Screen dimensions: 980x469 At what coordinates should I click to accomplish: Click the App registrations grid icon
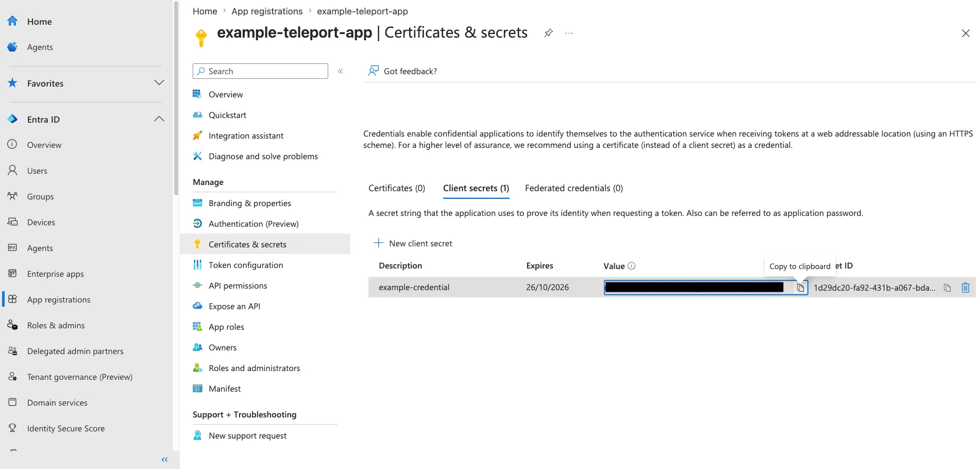(x=13, y=299)
